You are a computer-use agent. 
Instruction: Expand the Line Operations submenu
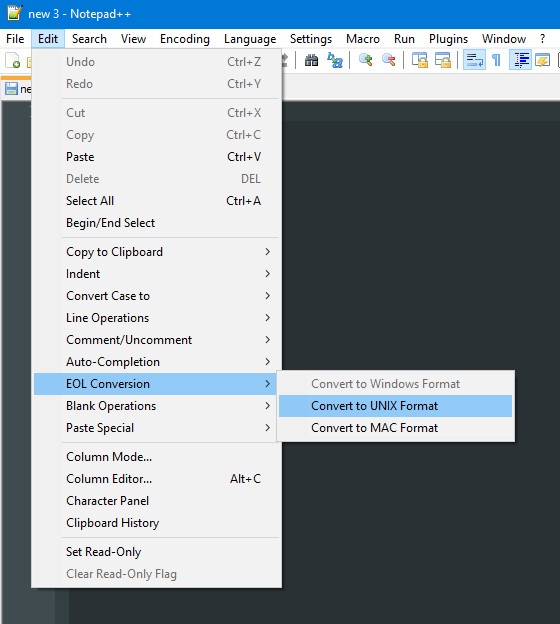(155, 318)
